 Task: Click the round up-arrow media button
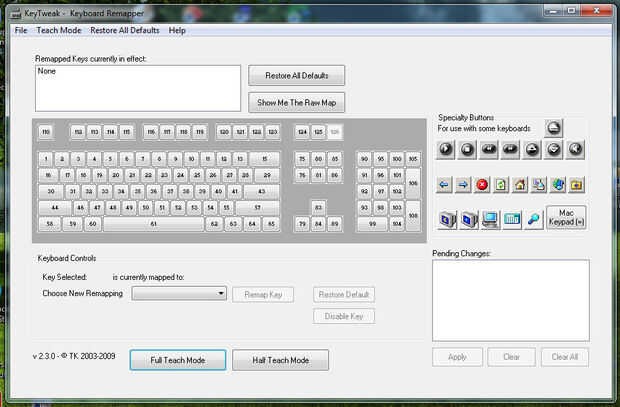532,150
